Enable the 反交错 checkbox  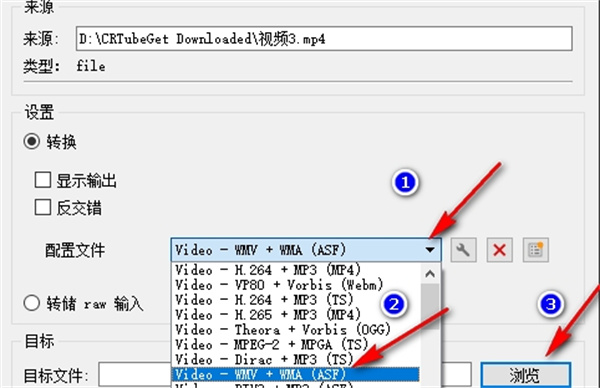42,207
